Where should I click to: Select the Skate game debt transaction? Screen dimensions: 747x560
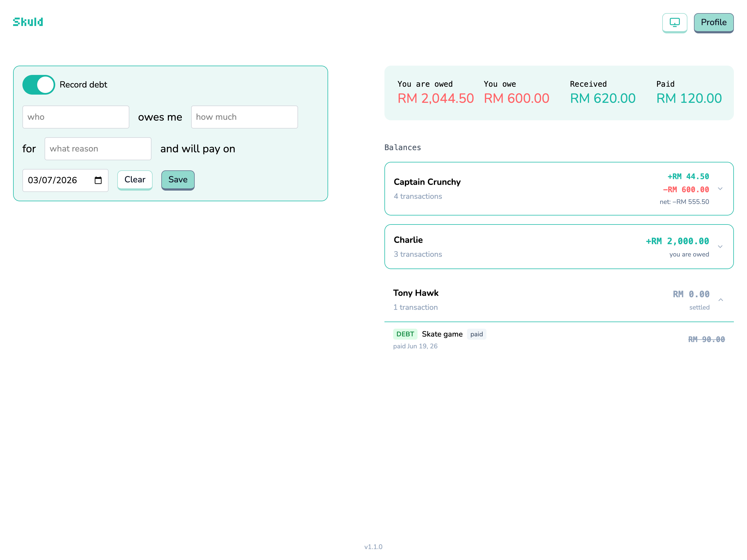coord(559,339)
